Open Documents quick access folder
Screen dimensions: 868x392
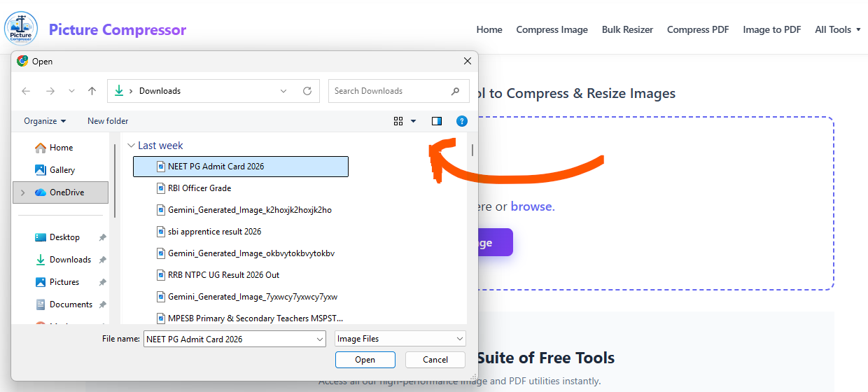pos(71,304)
